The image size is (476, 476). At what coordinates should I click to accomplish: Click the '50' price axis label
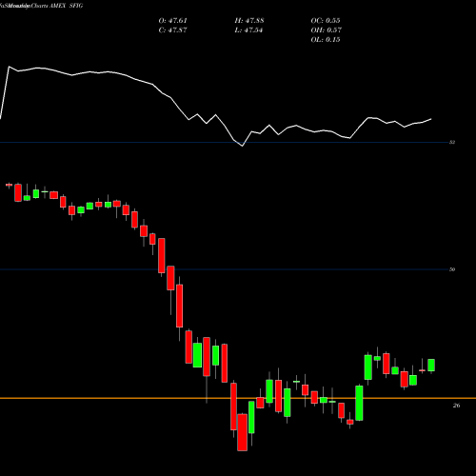[452, 269]
